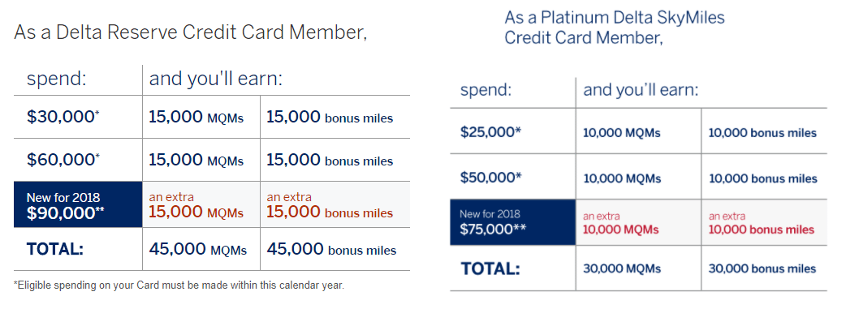Select the New for 2018 $90,000 cell
Viewport: 868px width, 309px height.
pos(78,204)
